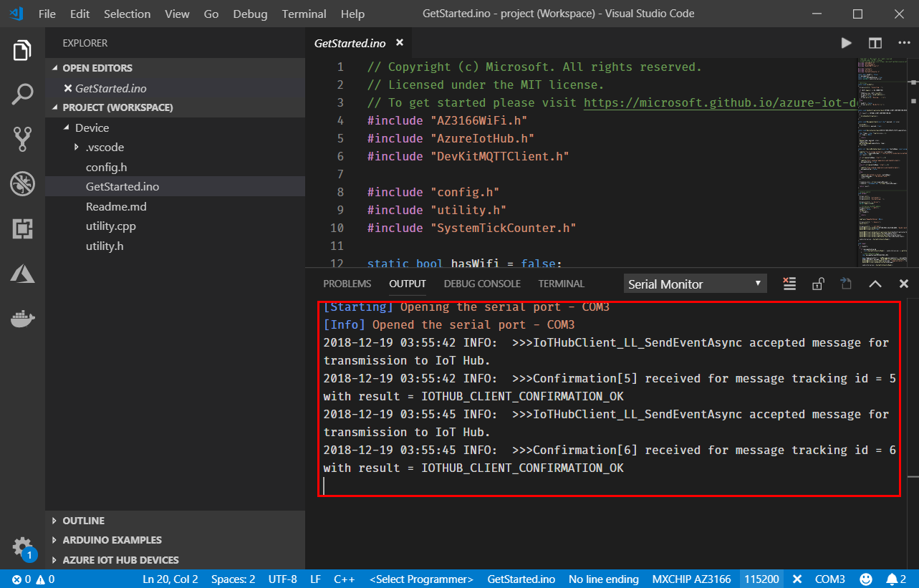Open the Edit menu

(x=80, y=14)
